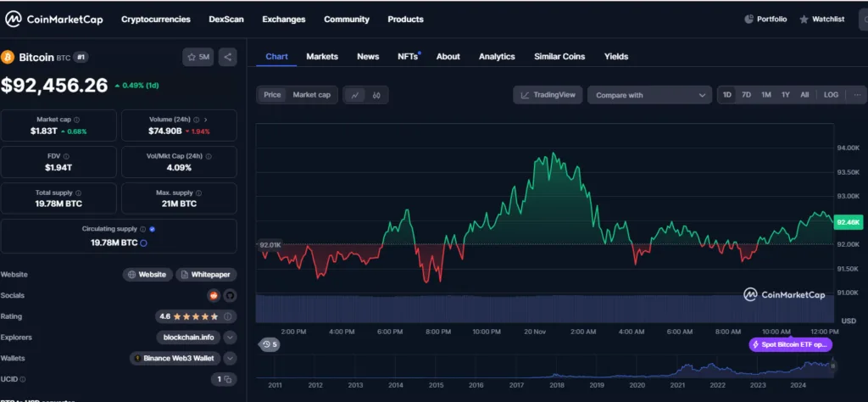Image resolution: width=868 pixels, height=402 pixels.
Task: Click the Max. supply info icon
Action: pyautogui.click(x=198, y=193)
